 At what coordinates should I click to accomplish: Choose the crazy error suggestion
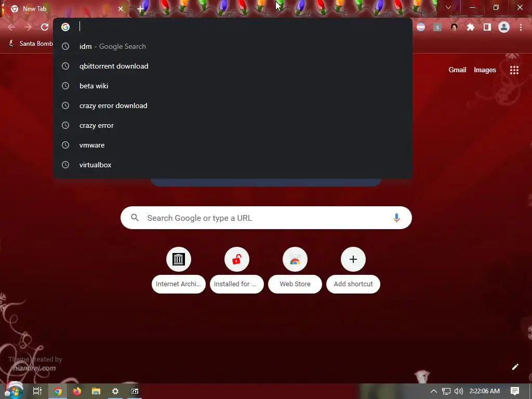pyautogui.click(x=233, y=125)
